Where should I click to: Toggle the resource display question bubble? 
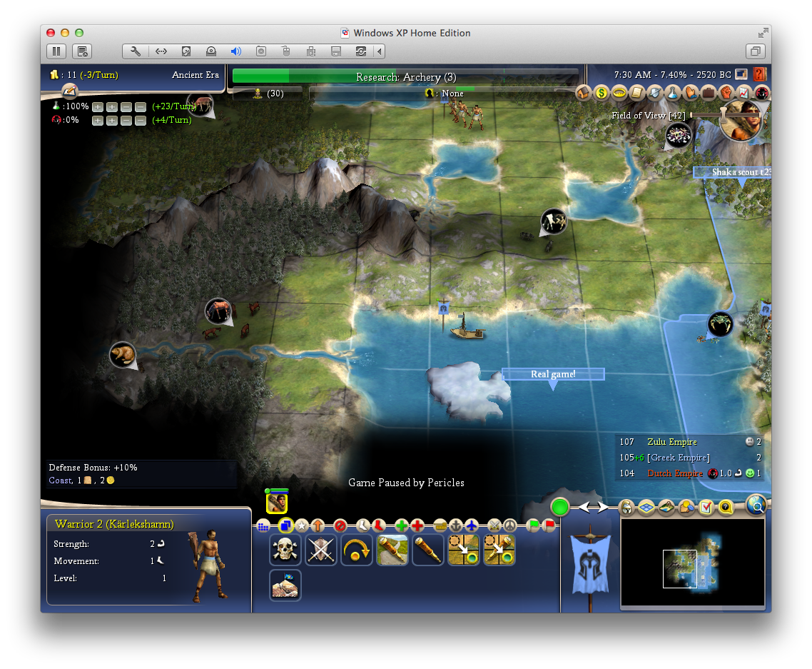click(726, 508)
